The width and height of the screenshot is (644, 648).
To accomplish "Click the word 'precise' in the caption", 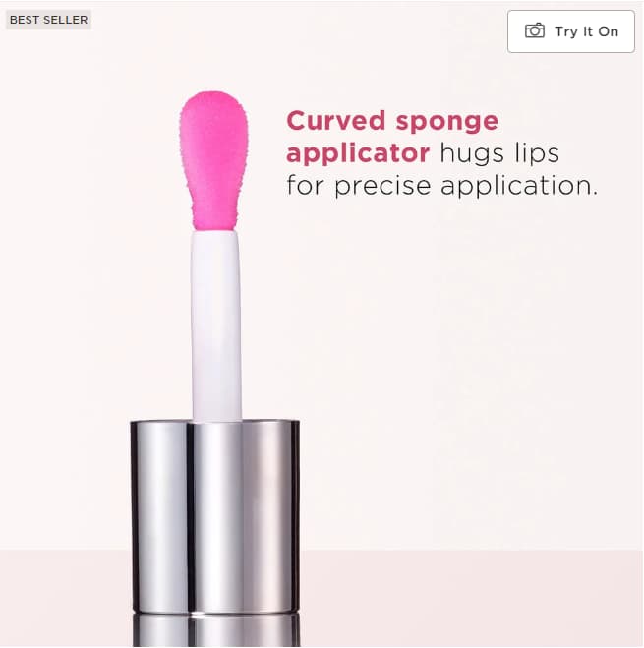I will 382,187.
